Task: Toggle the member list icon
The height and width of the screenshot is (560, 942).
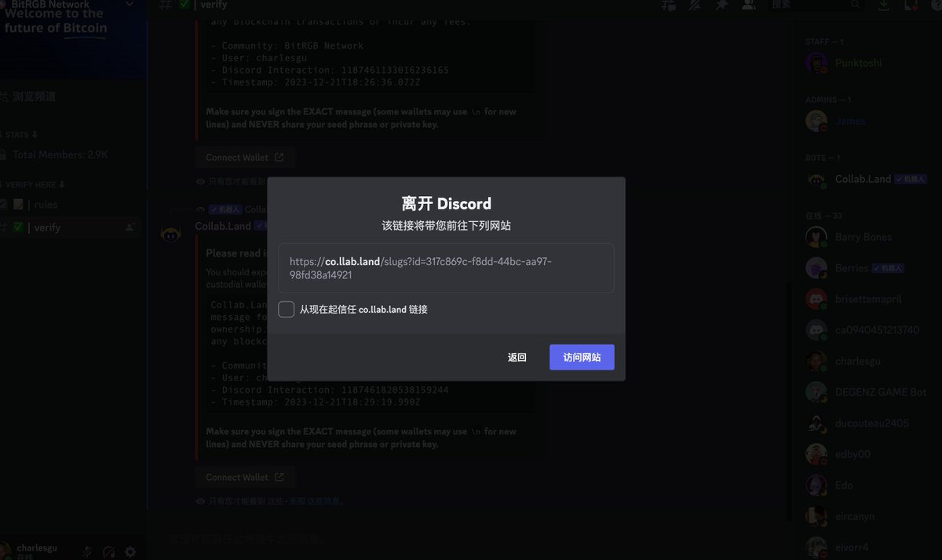Action: (x=748, y=5)
